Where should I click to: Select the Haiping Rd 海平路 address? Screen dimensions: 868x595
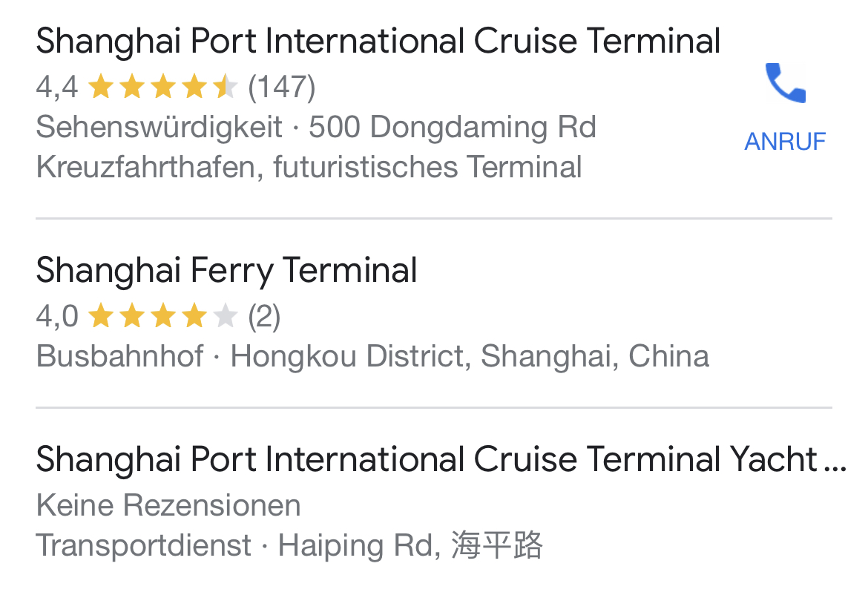[410, 546]
